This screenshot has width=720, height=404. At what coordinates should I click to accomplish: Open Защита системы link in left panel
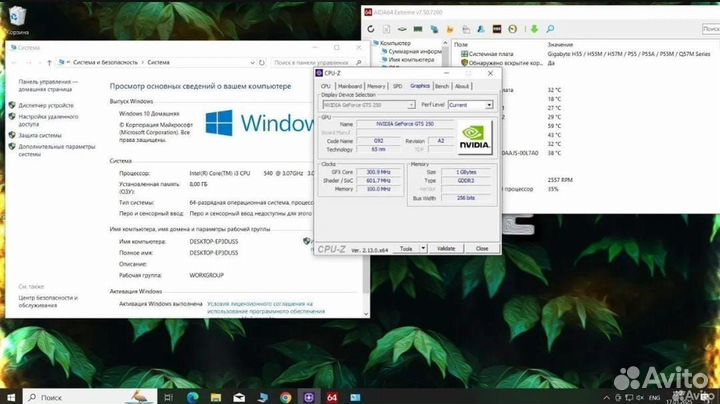[41, 134]
